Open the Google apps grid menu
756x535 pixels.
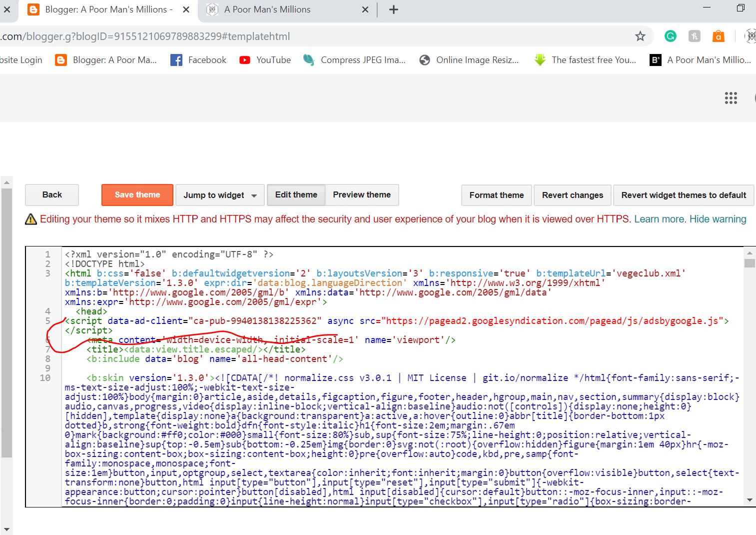coord(731,98)
